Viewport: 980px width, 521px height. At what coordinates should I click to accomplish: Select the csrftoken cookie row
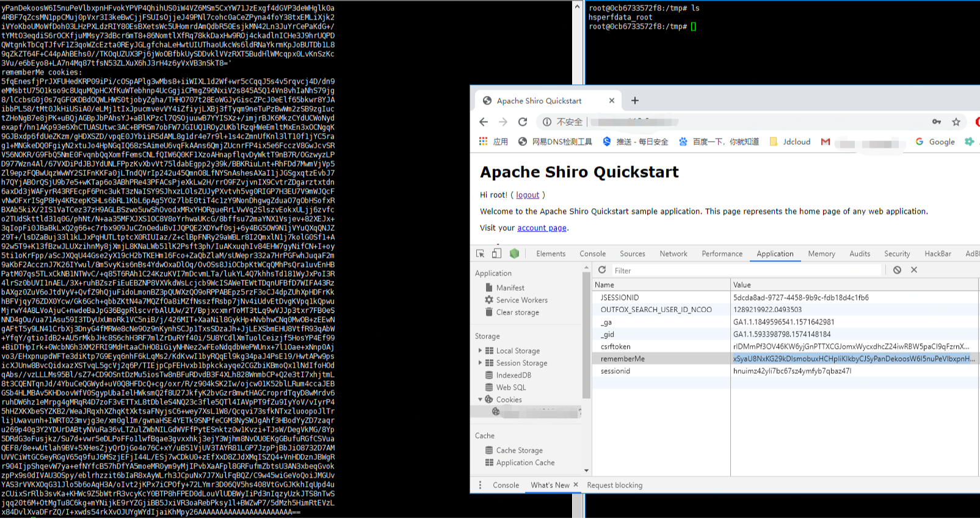tap(786, 346)
